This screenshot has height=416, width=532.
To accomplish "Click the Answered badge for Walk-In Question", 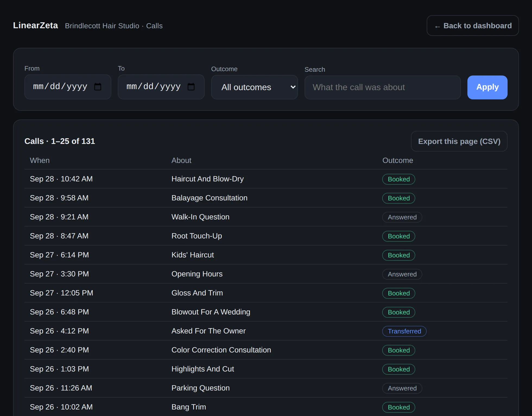I will pyautogui.click(x=402, y=217).
